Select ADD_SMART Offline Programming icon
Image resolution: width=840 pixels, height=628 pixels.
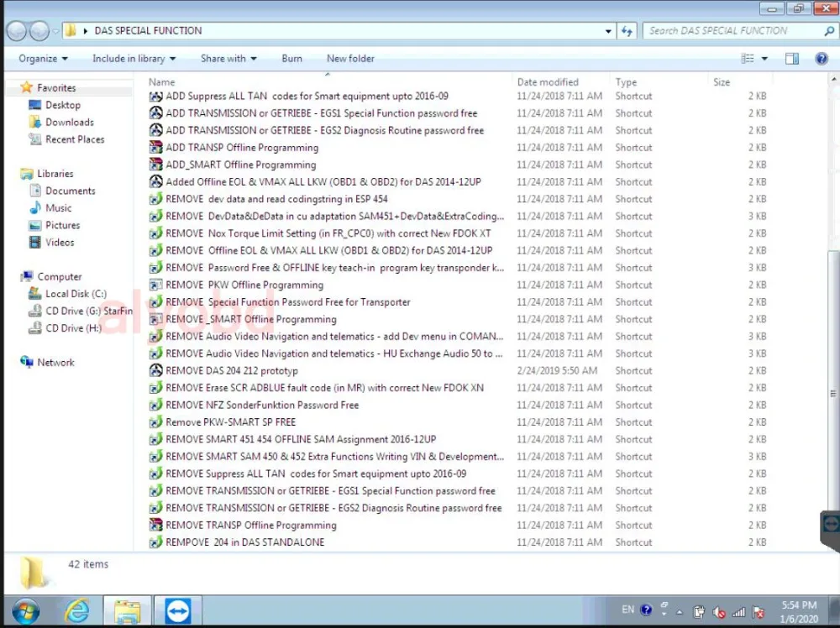click(156, 165)
